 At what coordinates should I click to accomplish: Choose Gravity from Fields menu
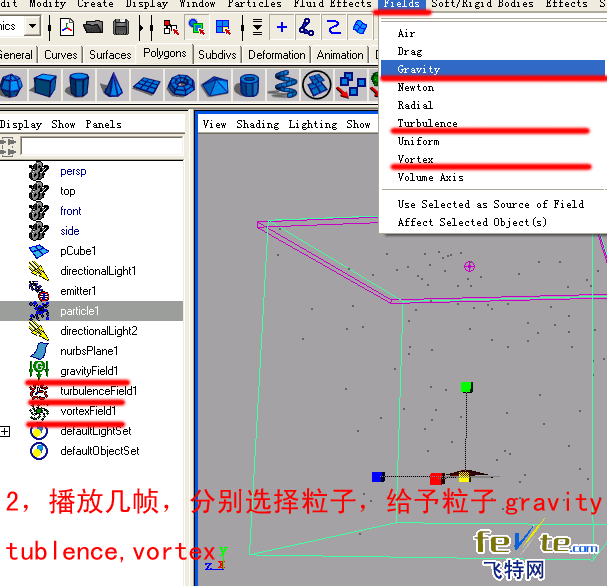click(492, 69)
